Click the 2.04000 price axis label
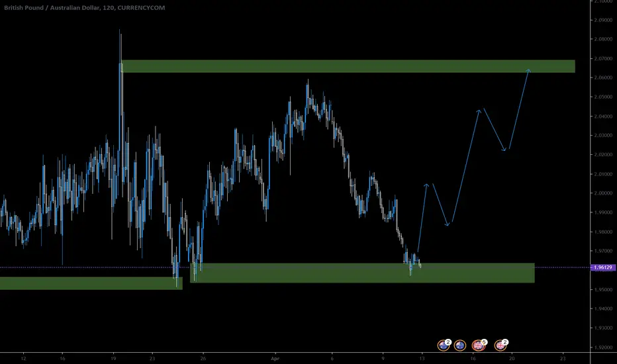 [604, 116]
